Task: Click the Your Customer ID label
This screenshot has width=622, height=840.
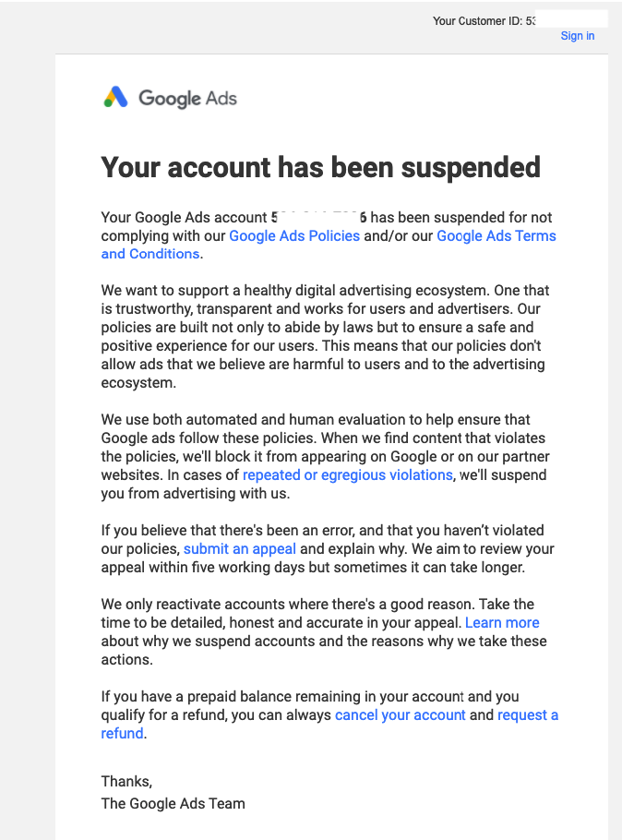Action: coord(477,21)
